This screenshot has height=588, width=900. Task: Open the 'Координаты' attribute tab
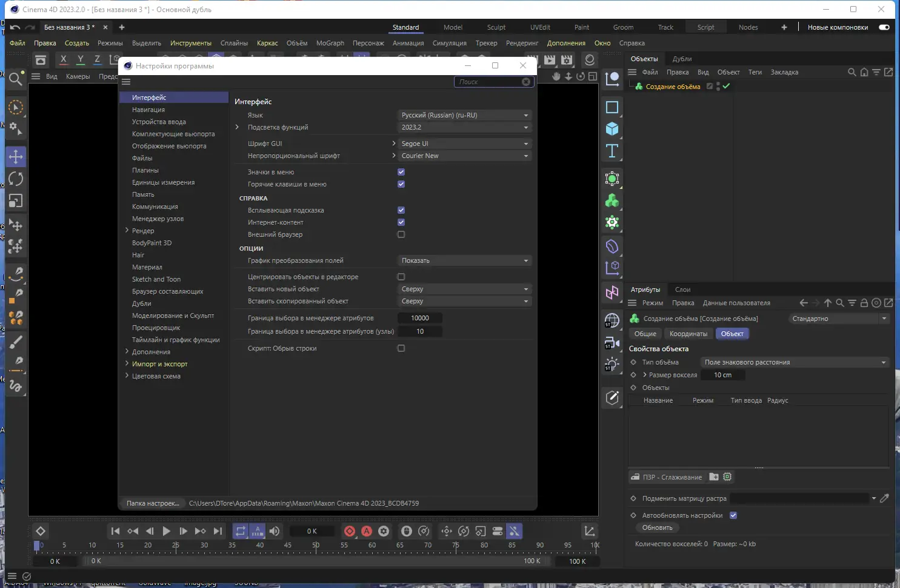point(688,334)
